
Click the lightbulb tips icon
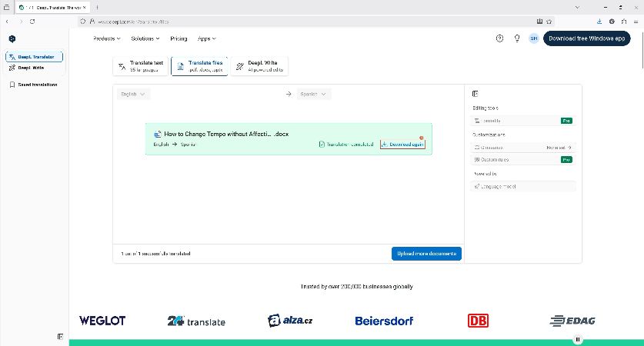pyautogui.click(x=517, y=38)
